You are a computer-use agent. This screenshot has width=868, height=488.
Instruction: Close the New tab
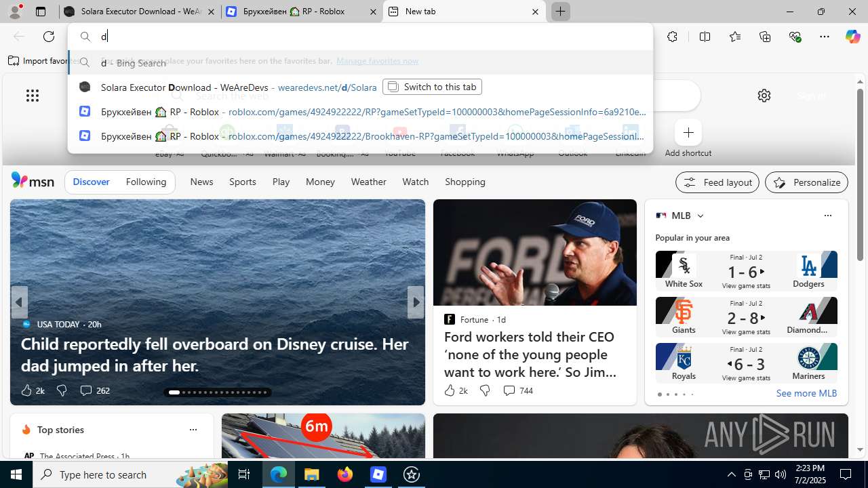click(535, 12)
